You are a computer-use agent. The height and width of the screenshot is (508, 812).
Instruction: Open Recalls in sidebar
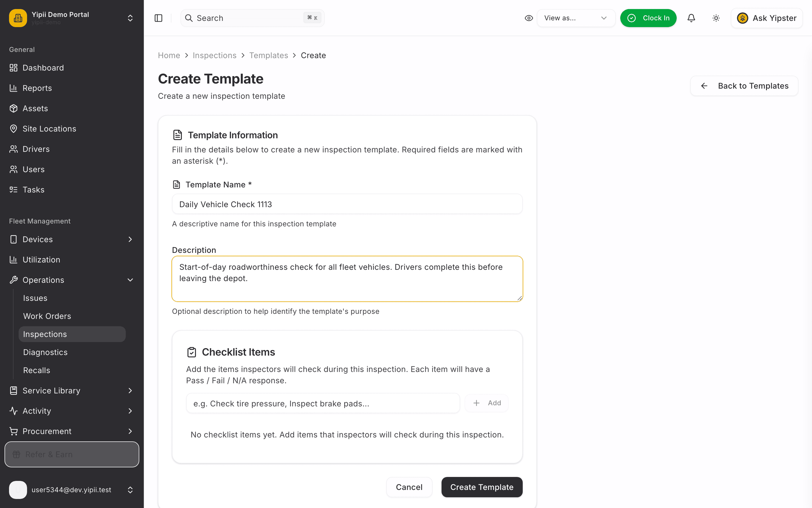(72, 371)
